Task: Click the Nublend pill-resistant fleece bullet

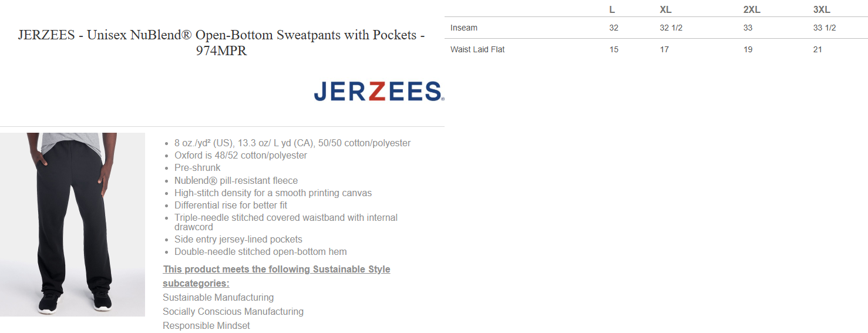Action: 236,181
